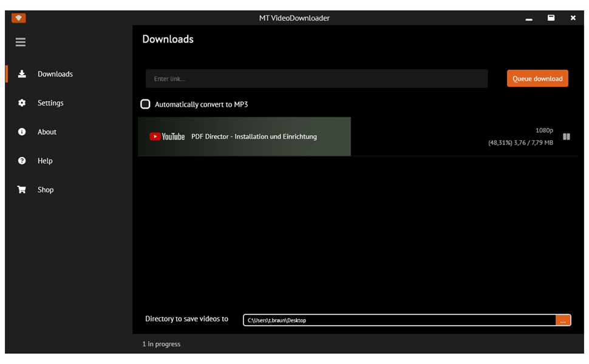Click the Enter link input field

tap(316, 78)
